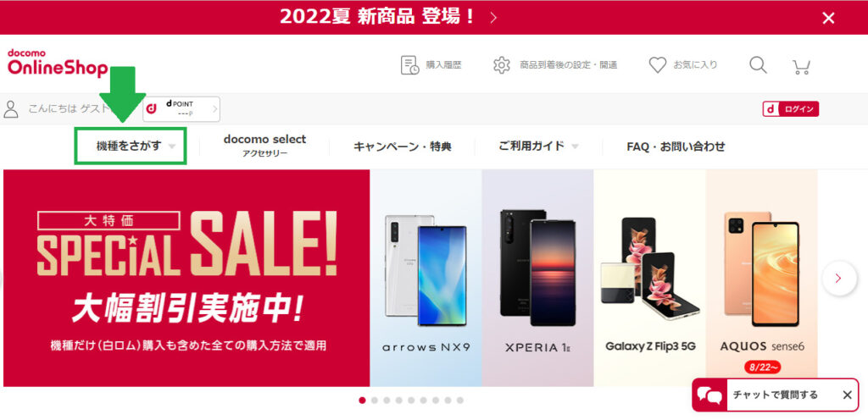The image size is (868, 420).
Task: Open the 購入履歴 purchase history icon
Action: (409, 65)
